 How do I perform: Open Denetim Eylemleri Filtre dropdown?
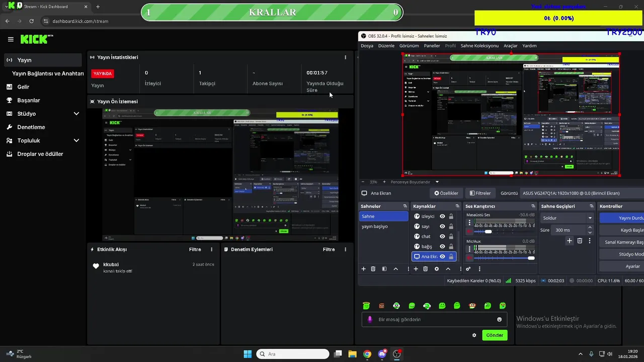coord(329,249)
